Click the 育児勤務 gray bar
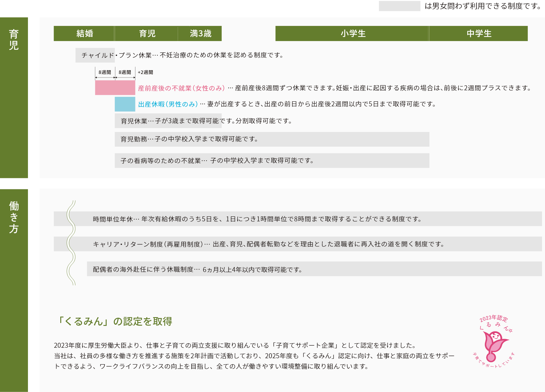The image size is (545, 392). point(272,139)
